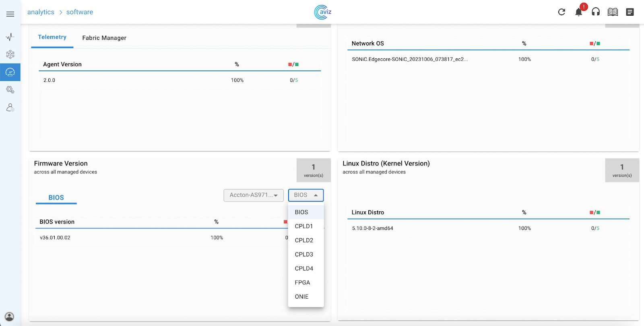Open the user administration sidebar icon
Viewport: 644px width, 326px height.
[x=10, y=107]
